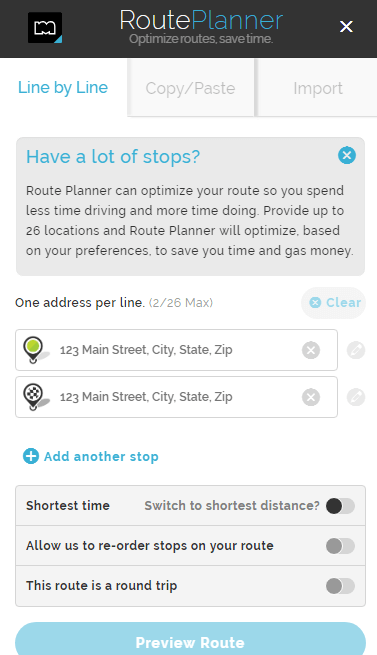377x655 pixels.
Task: Open the Import tab
Action: click(x=318, y=88)
